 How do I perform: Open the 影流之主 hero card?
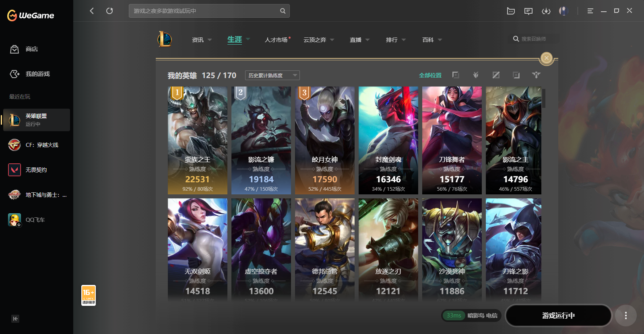click(514, 140)
